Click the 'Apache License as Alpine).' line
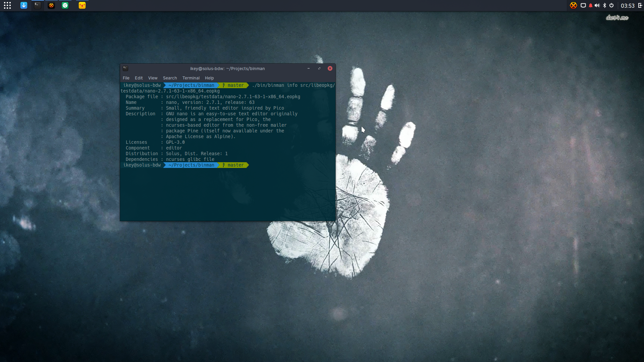Screen dimensions: 644x362 pyautogui.click(x=201, y=137)
